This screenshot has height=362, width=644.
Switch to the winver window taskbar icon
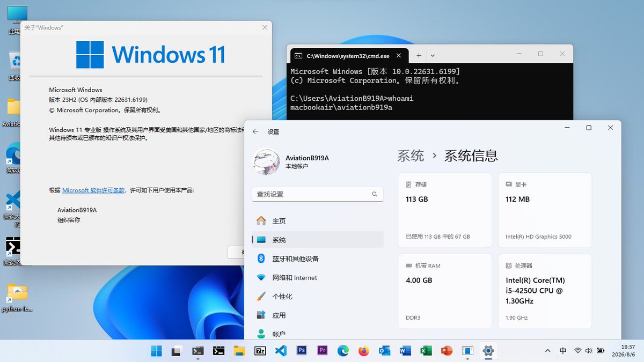467,351
